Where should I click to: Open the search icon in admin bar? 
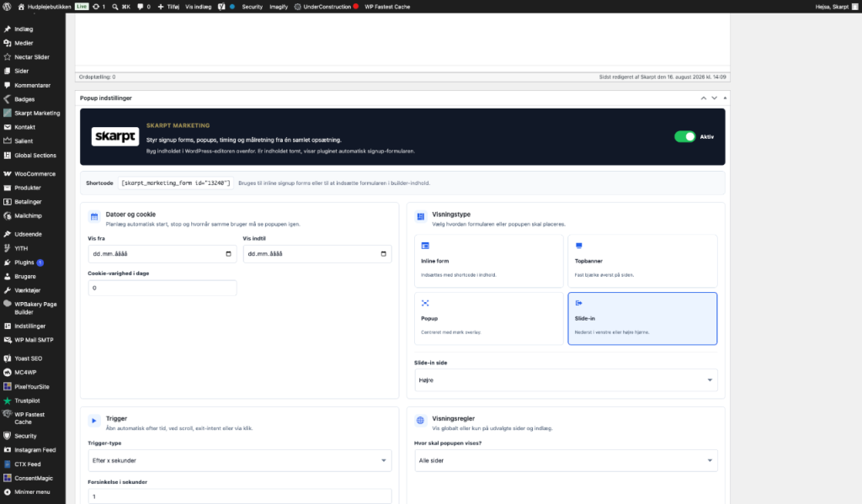pyautogui.click(x=114, y=7)
